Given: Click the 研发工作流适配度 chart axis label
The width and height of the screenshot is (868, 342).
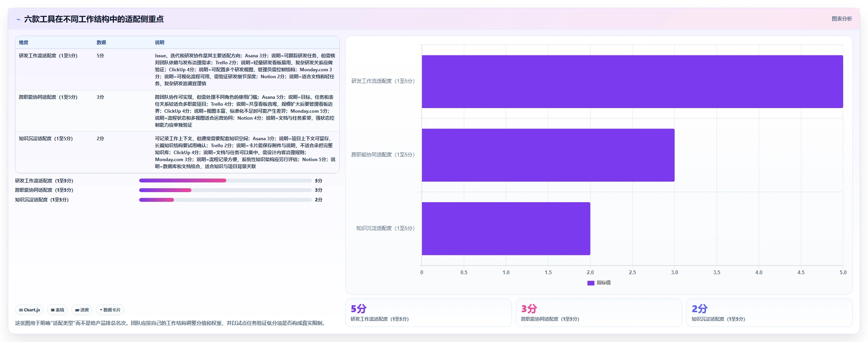Looking at the screenshot, I should [383, 81].
